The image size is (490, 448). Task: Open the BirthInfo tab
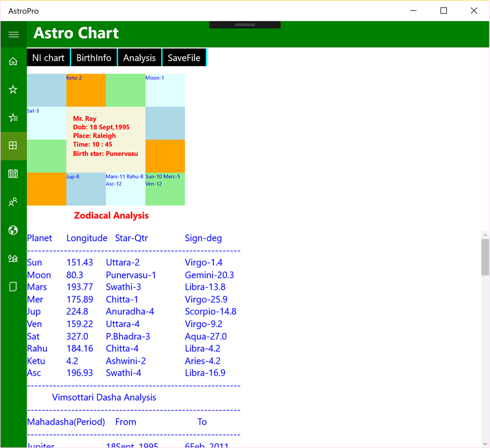click(94, 57)
